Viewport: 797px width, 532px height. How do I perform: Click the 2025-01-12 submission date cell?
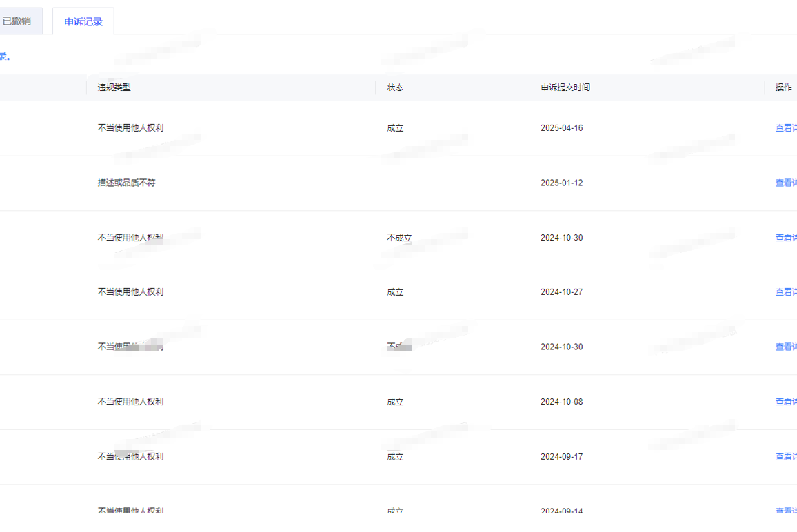561,183
